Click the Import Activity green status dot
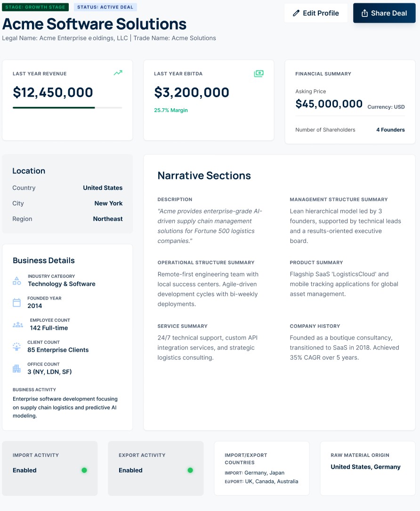This screenshot has width=420, height=511. click(84, 470)
